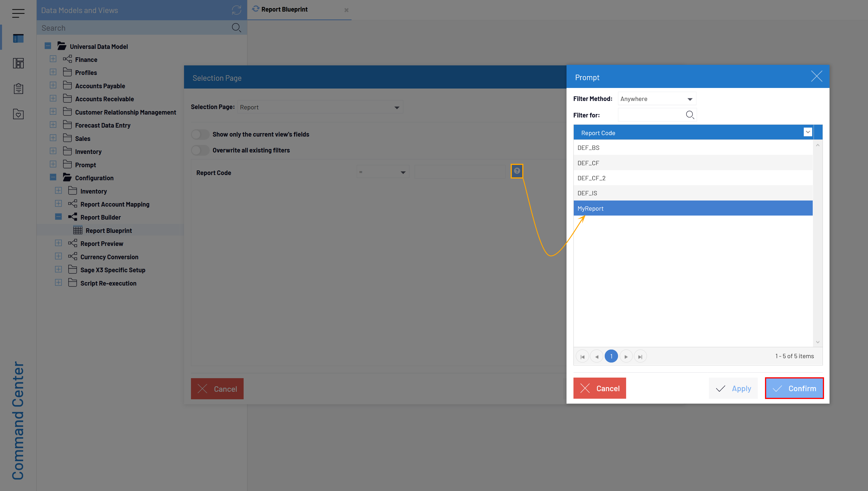
Task: Go to next page in prompt pager
Action: click(x=626, y=356)
